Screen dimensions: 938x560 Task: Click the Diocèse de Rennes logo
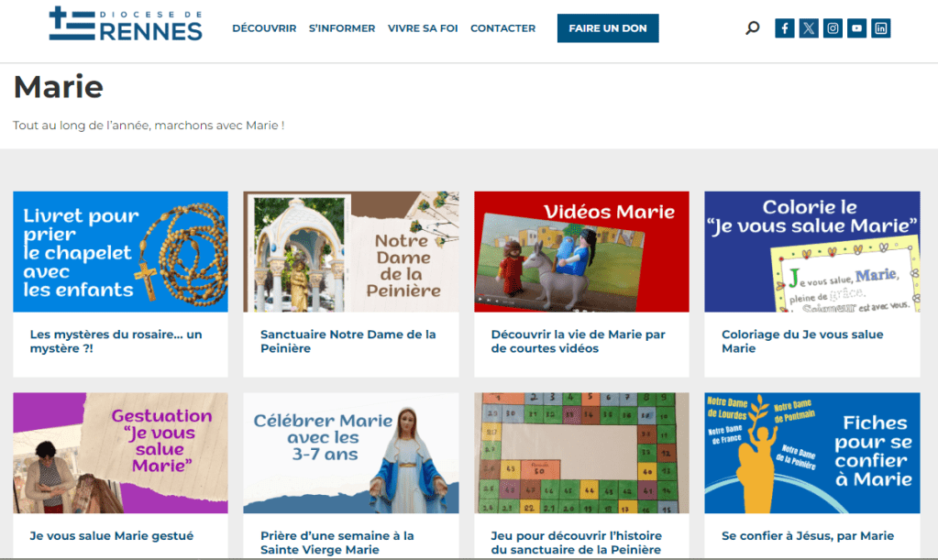coord(126,25)
